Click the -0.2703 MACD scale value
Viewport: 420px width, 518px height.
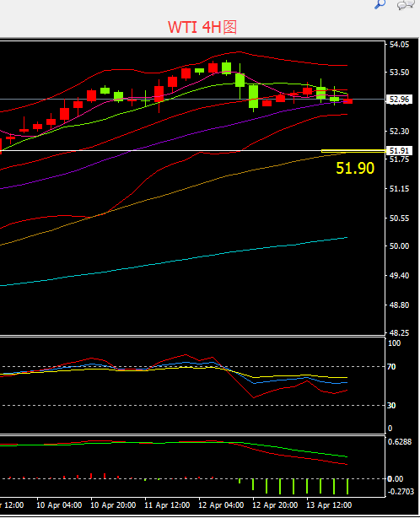pos(401,492)
